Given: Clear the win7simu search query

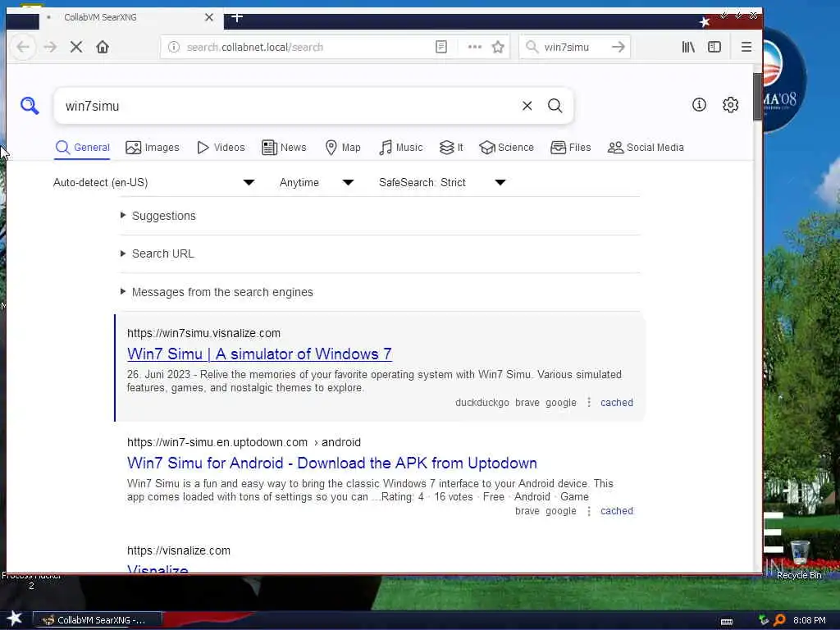Looking at the screenshot, I should click(x=527, y=106).
